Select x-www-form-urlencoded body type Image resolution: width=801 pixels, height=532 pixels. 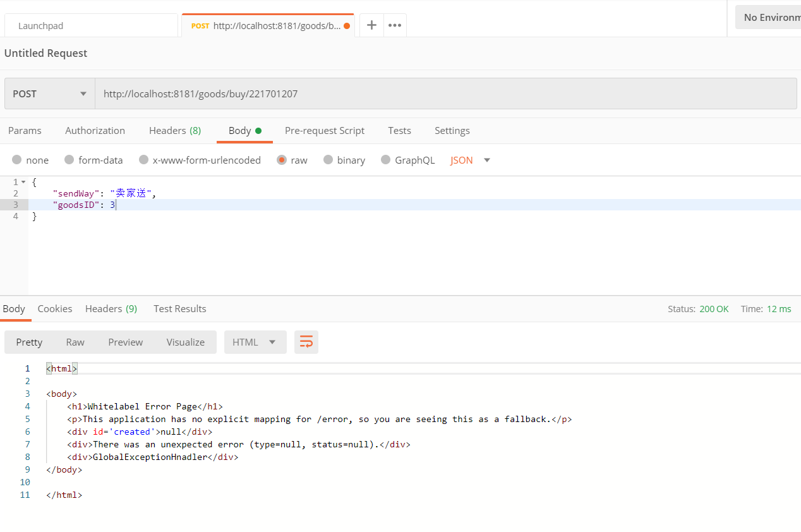point(200,160)
